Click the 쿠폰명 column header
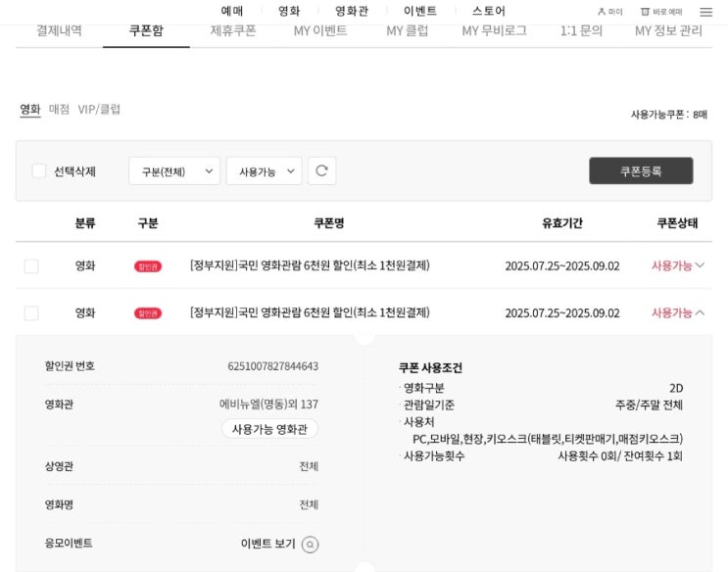This screenshot has width=728, height=572. point(328,223)
